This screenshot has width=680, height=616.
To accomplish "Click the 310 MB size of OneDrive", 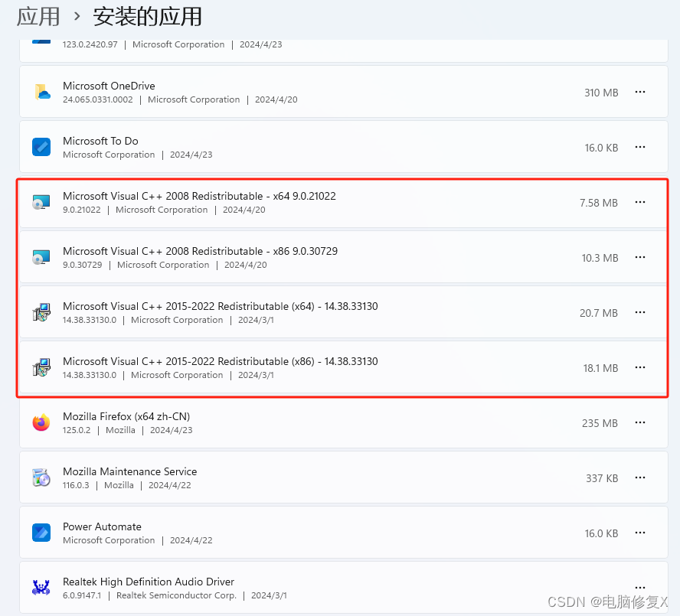I will point(601,93).
